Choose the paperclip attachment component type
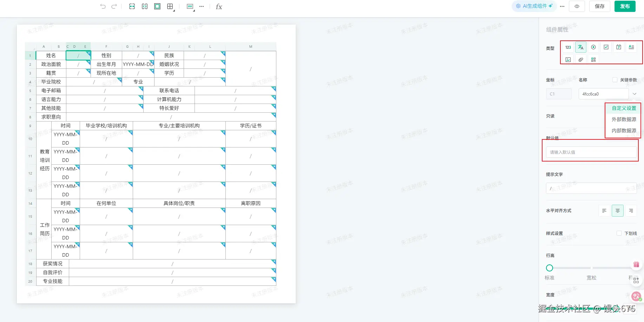 tap(581, 60)
